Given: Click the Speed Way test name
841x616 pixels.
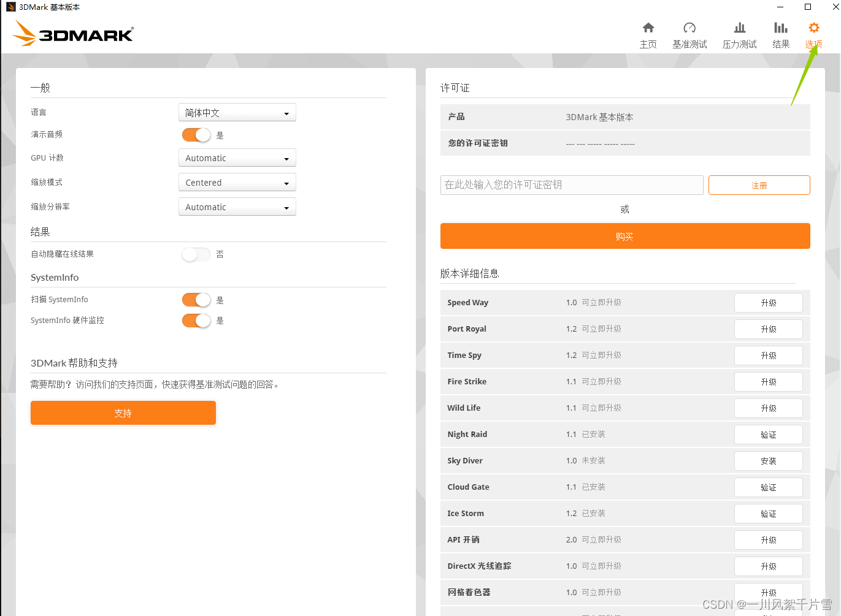Looking at the screenshot, I should coord(468,303).
